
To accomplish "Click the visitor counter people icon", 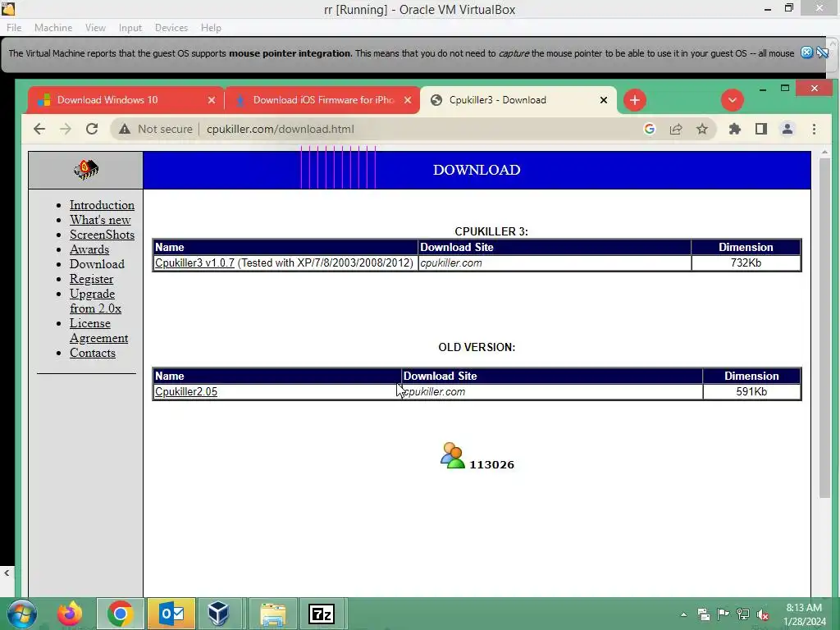I will pos(452,456).
